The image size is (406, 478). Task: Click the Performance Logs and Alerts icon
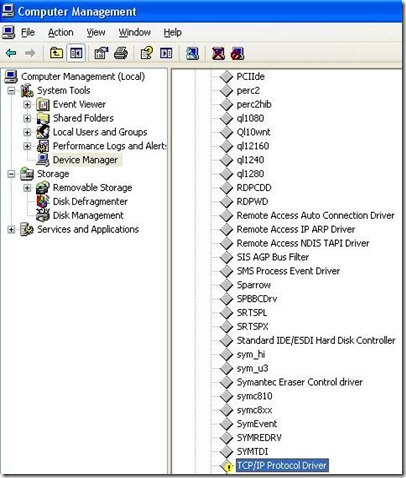(43, 146)
